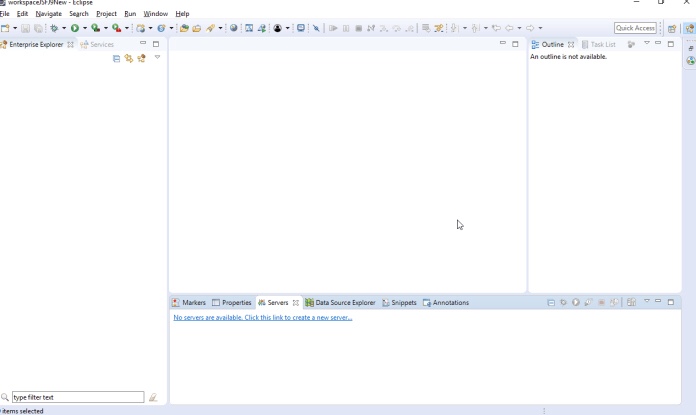
Task: Click the Open Web Browser globe icon
Action: (234, 28)
